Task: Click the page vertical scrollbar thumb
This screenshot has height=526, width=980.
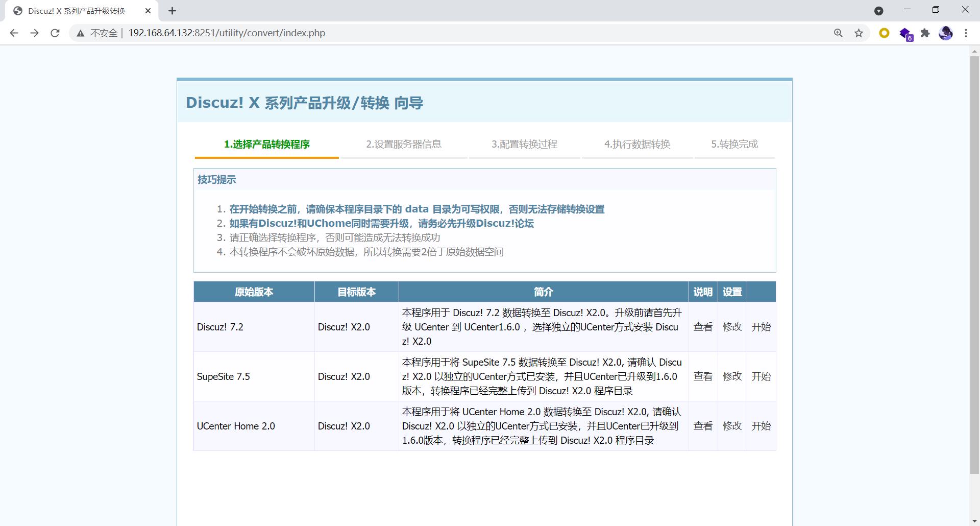Action: pyautogui.click(x=974, y=265)
